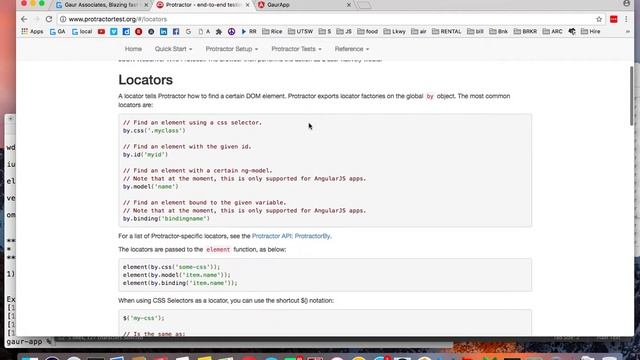Reload the current page
The width and height of the screenshot is (640, 360).
point(49,19)
